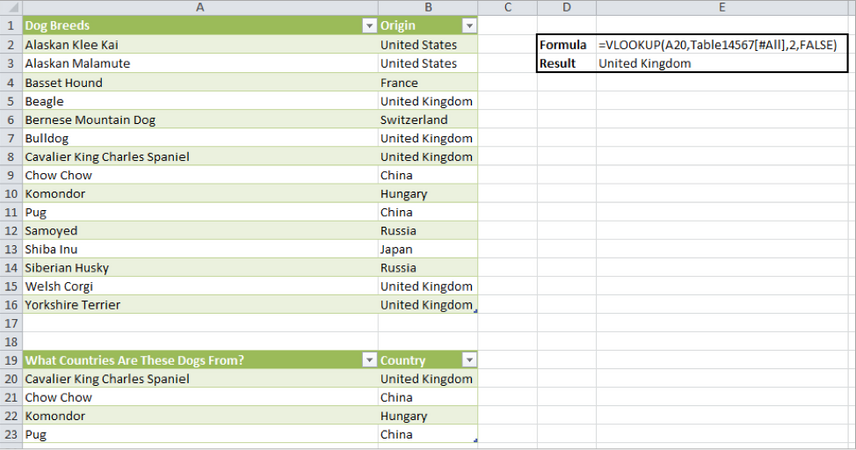Select Pug in row 23

click(x=200, y=435)
